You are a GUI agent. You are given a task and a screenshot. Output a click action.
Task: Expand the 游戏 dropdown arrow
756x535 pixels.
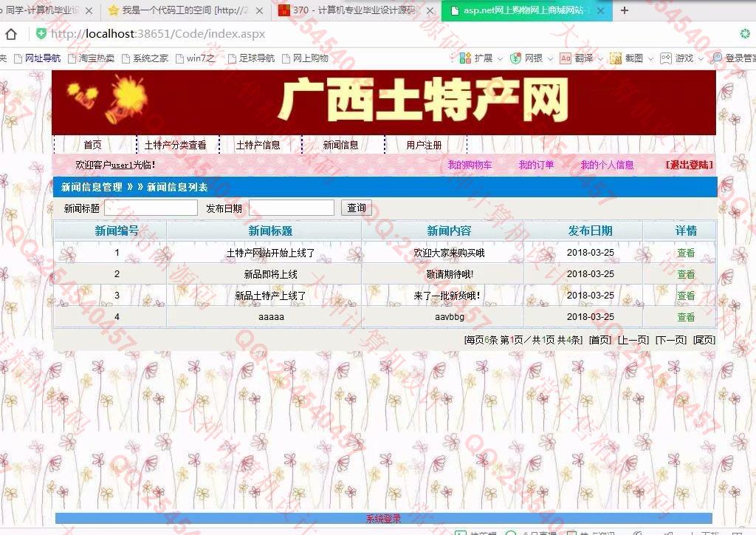click(701, 59)
